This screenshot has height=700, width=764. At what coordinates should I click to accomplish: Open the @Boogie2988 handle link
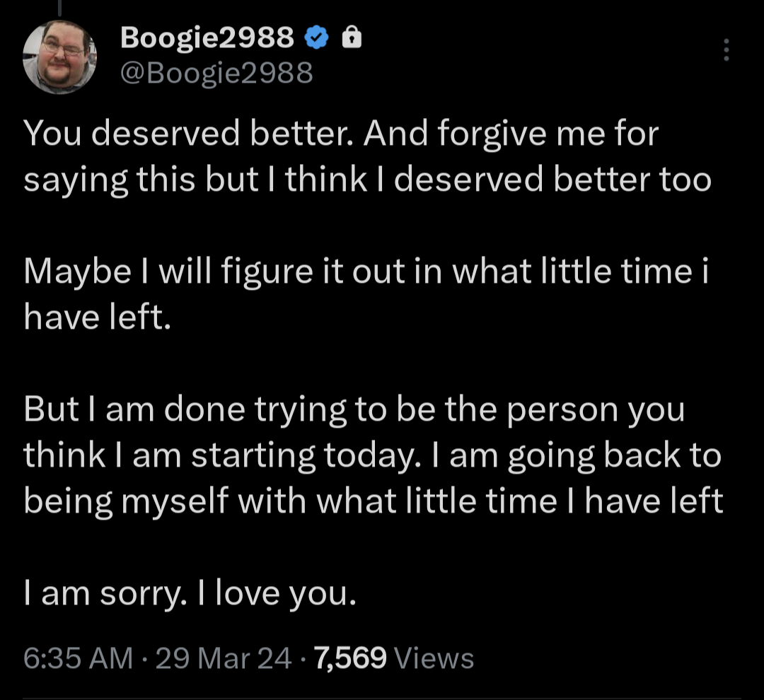point(216,72)
